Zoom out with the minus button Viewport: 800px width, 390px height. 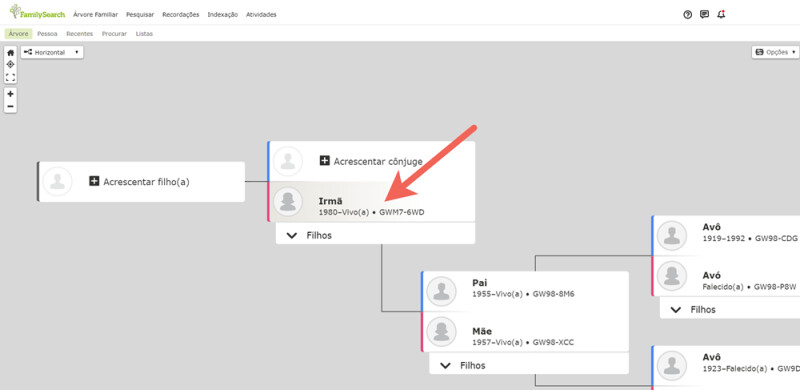coord(11,107)
